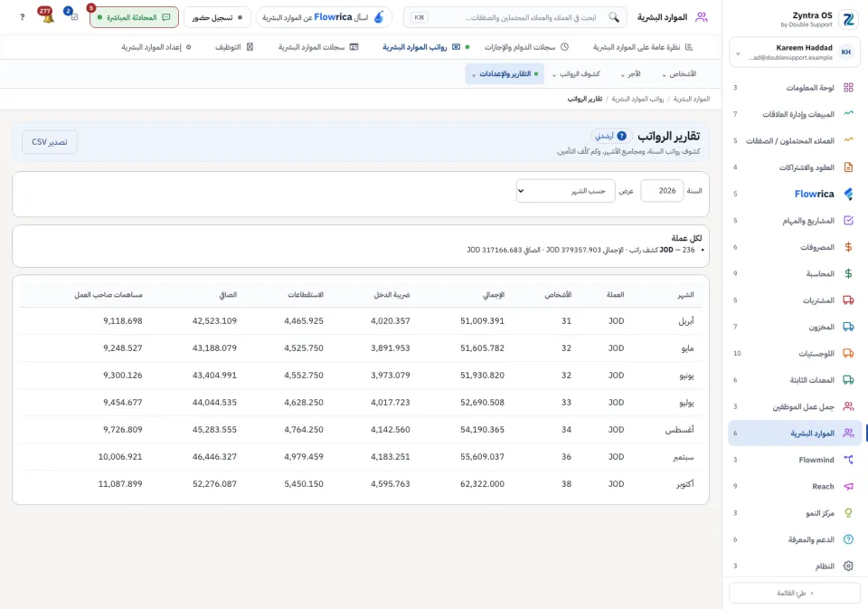The width and height of the screenshot is (868, 609).
Task: Open Flowmind icon in sidebar
Action: 848,460
